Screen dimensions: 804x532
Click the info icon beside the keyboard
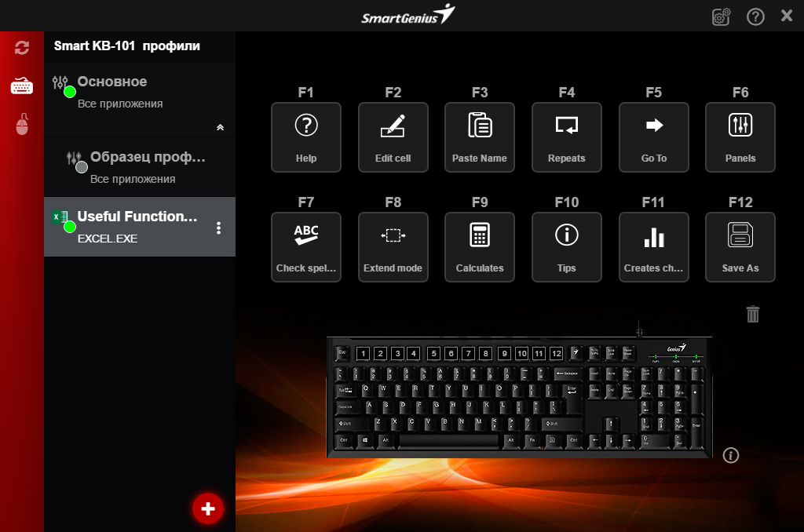pos(731,455)
